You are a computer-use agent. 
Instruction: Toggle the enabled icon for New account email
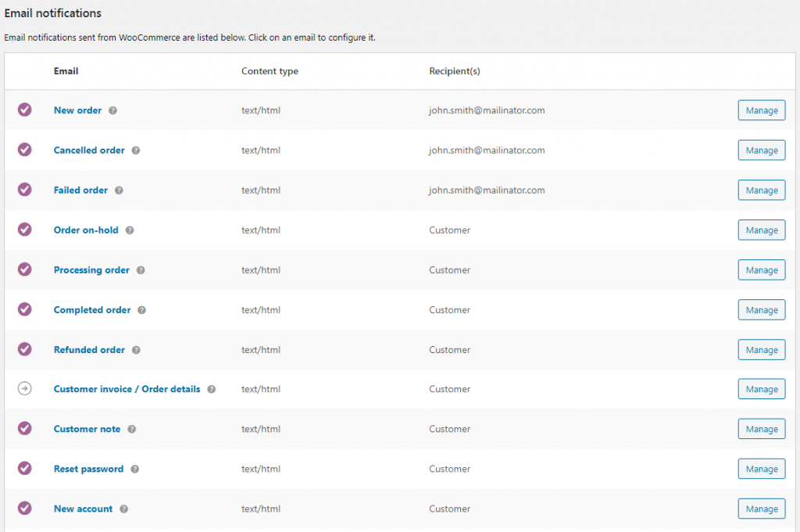24,509
